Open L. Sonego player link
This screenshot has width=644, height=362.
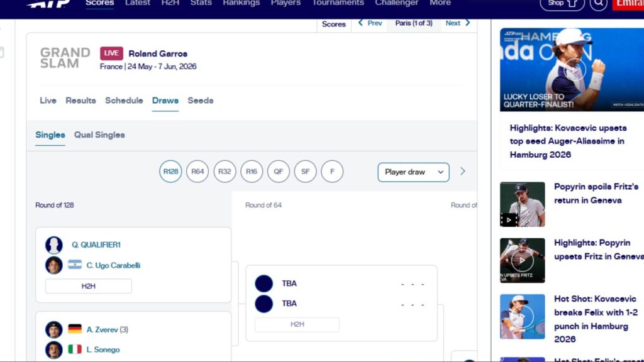pyautogui.click(x=103, y=349)
